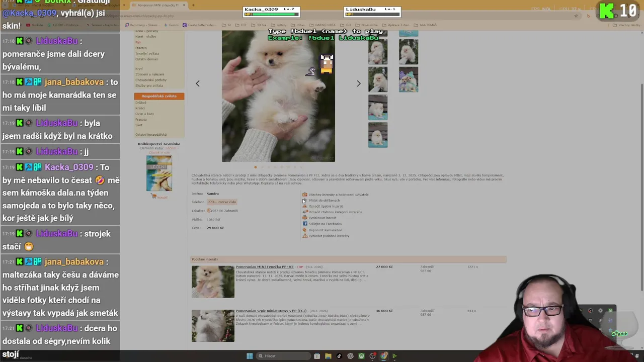Show the previous dog photo with the left arrow
The width and height of the screenshot is (644, 362).
(x=198, y=83)
